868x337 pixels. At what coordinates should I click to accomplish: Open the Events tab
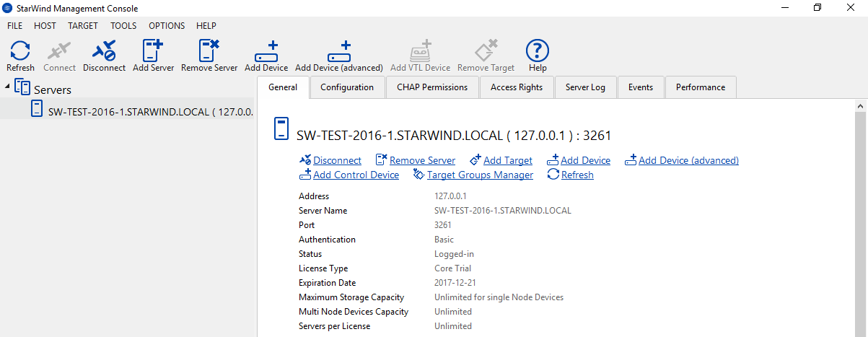coord(641,87)
